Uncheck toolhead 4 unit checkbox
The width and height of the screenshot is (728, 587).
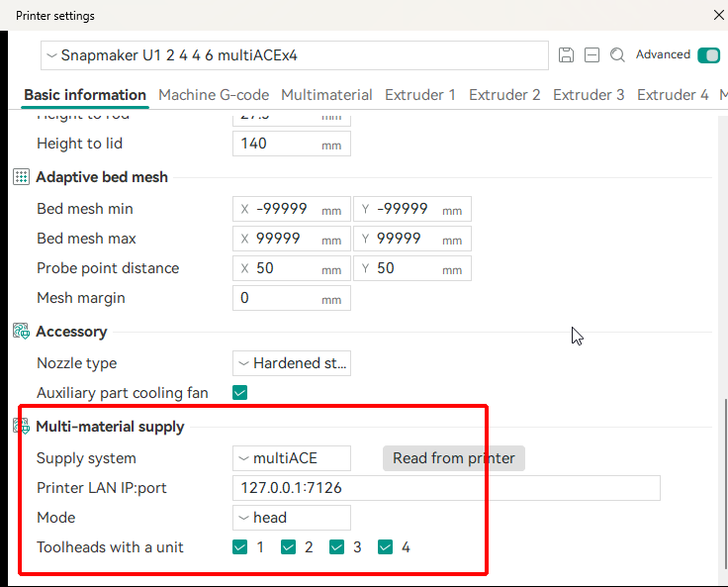(386, 547)
